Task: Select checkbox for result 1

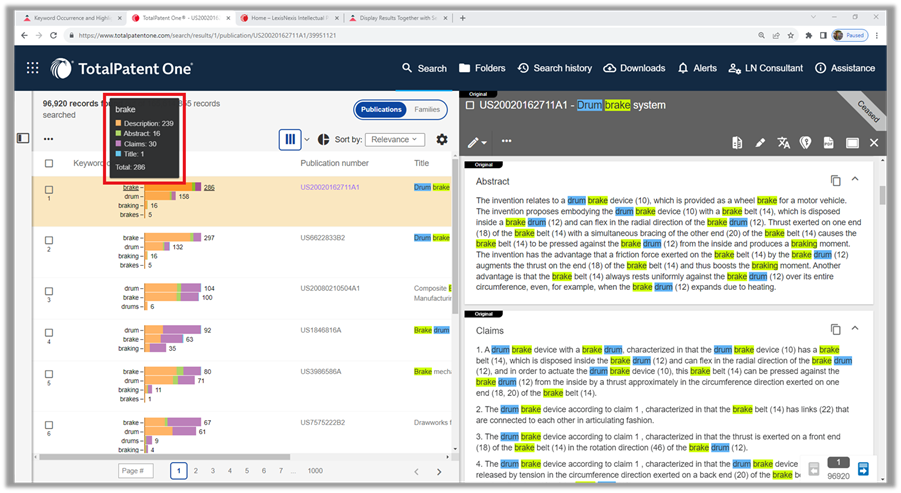Action: tap(49, 190)
